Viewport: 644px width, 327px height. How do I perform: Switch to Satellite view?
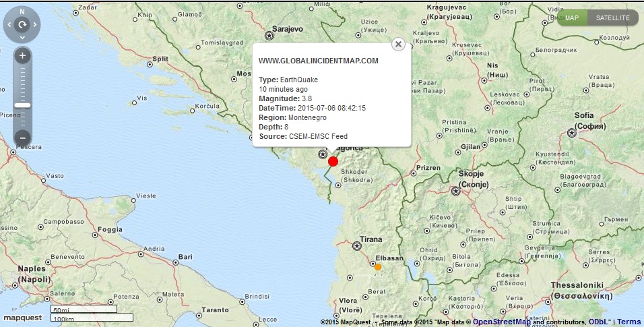pos(613,18)
